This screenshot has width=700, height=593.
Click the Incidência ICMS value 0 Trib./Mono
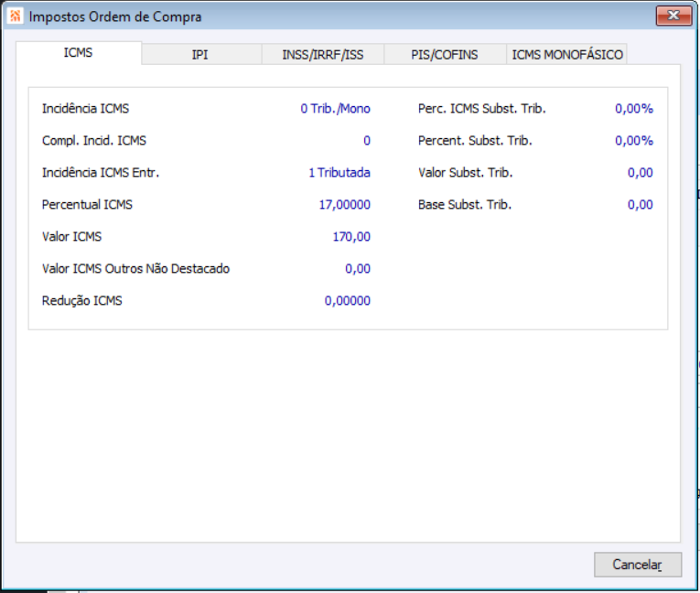pyautogui.click(x=335, y=109)
